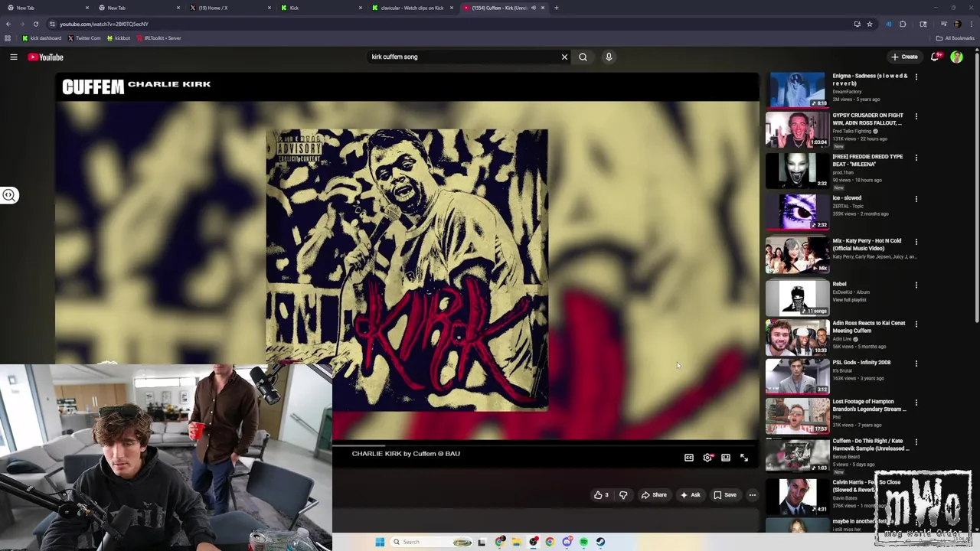This screenshot has height=551, width=980.
Task: Open the Twitter Com bookmark
Action: point(84,37)
